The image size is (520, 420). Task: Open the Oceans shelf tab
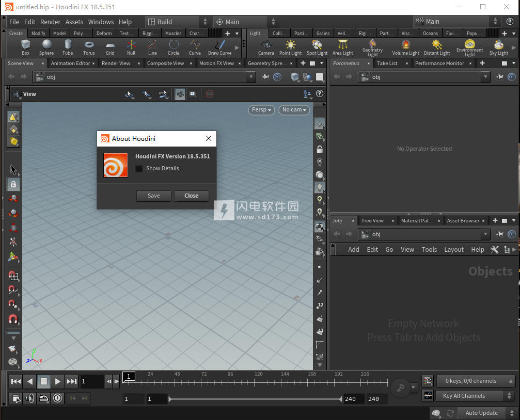coord(430,34)
